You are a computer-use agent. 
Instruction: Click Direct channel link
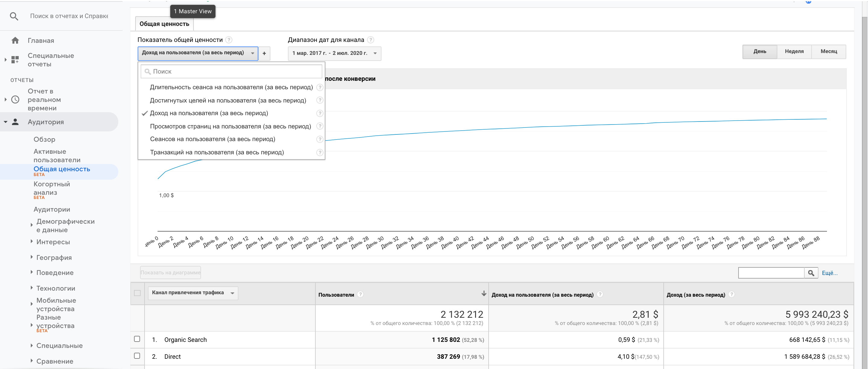point(172,357)
